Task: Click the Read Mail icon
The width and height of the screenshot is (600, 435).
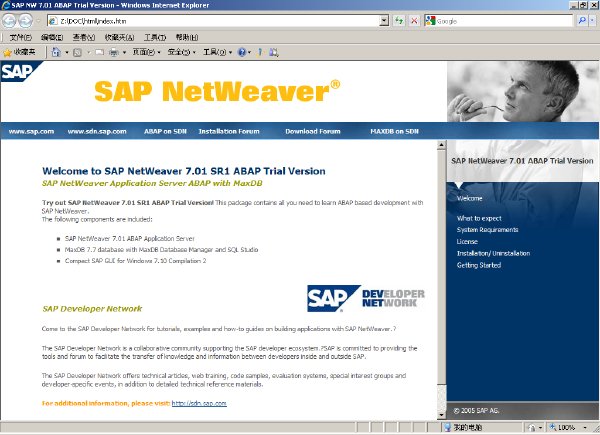Action: (99, 52)
